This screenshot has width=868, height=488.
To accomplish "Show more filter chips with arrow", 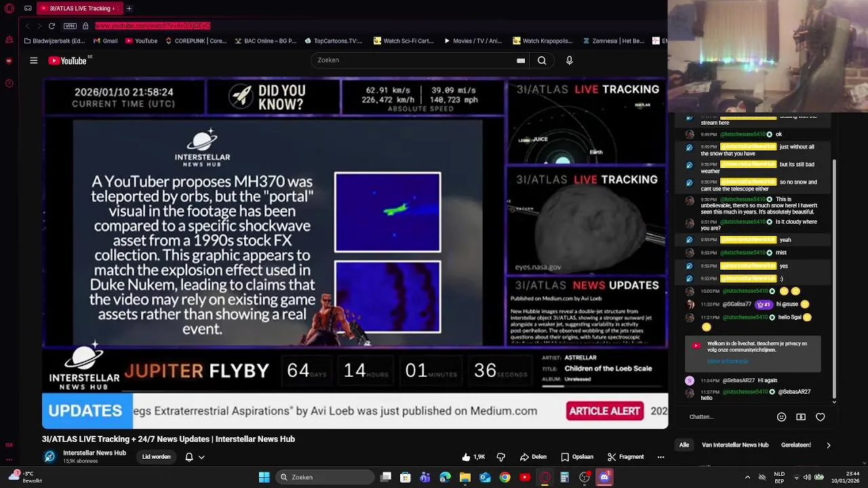I will click(828, 445).
